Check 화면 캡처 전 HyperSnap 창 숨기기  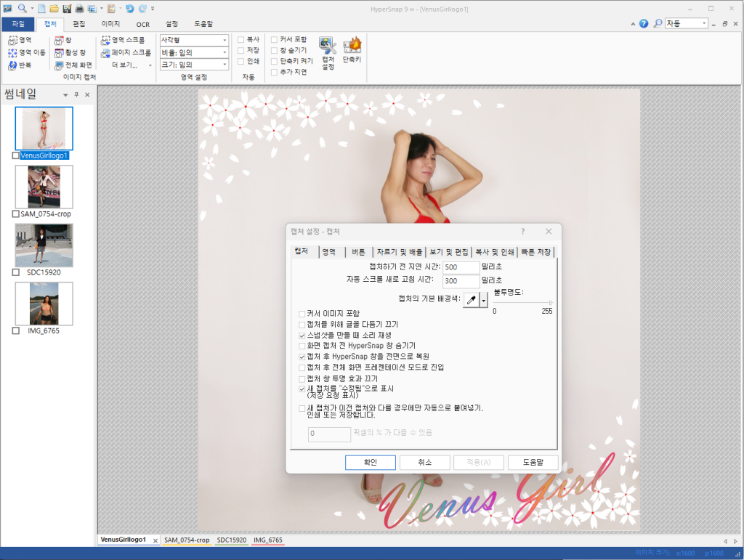point(302,346)
